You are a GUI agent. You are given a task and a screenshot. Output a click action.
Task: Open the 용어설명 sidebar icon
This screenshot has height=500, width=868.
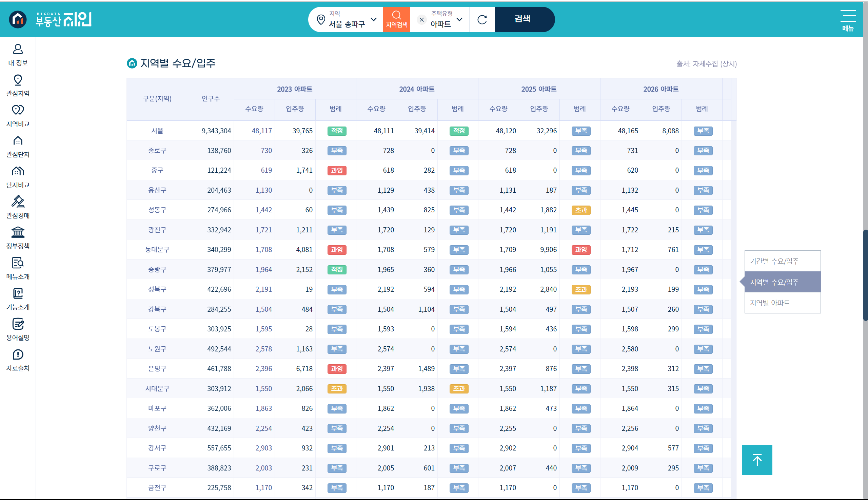18,325
